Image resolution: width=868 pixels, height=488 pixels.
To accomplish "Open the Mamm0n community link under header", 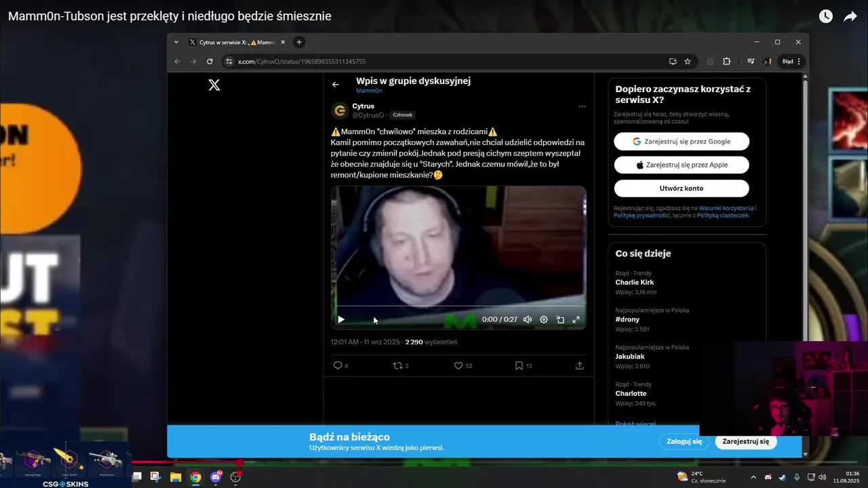I will pos(369,91).
